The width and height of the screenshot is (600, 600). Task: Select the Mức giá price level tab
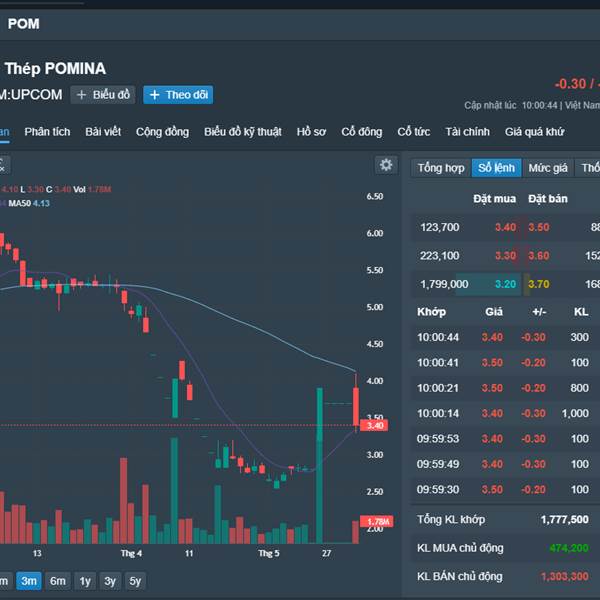coord(548,168)
